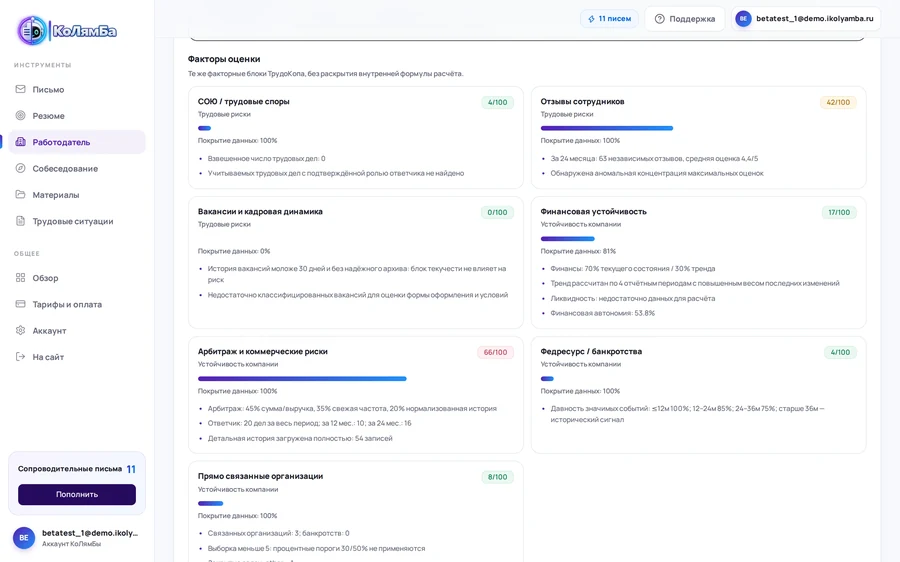Click the Факторы оценки heading
This screenshot has width=900, height=562.
pos(224,59)
